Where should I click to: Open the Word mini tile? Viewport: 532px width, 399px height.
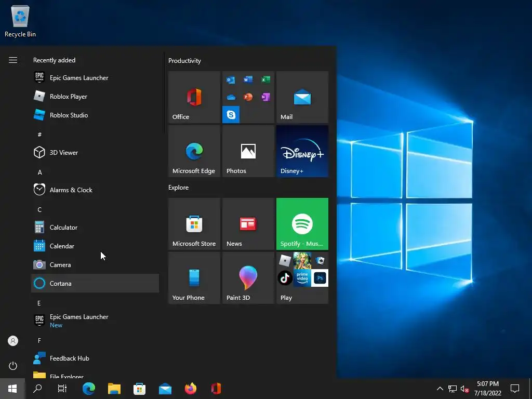[x=248, y=79]
